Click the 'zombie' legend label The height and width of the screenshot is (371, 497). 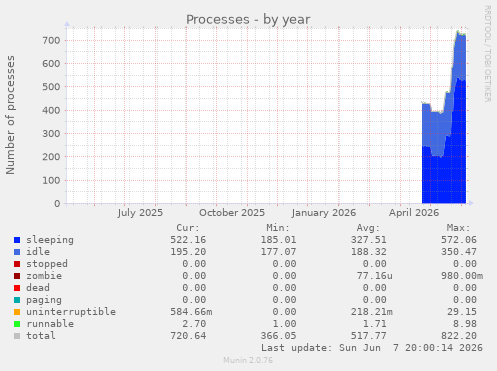click(x=44, y=276)
